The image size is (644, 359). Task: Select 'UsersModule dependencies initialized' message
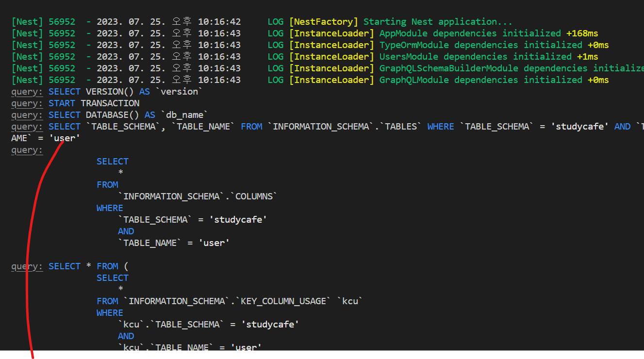click(476, 57)
